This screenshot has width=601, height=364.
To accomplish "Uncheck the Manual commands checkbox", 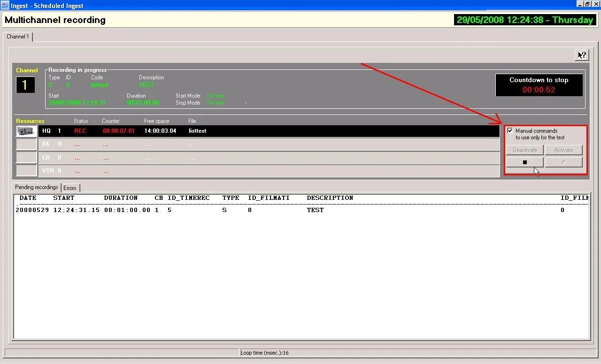I will pyautogui.click(x=510, y=131).
